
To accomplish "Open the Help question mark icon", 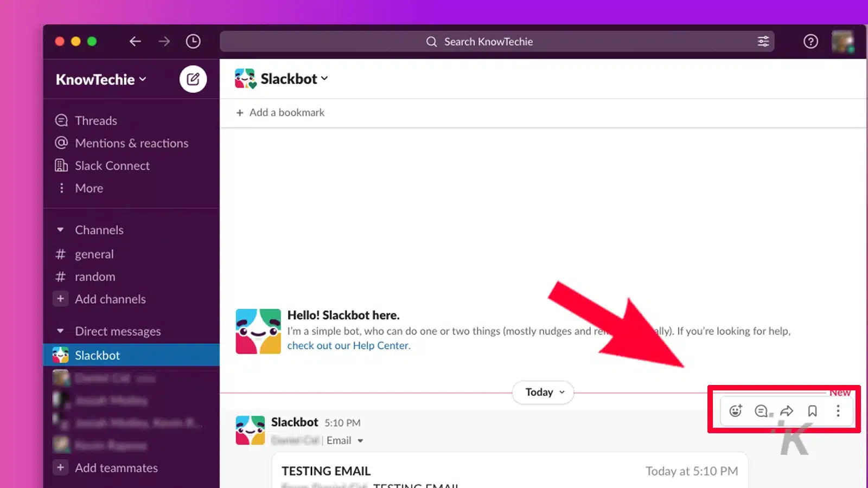I will tap(810, 41).
